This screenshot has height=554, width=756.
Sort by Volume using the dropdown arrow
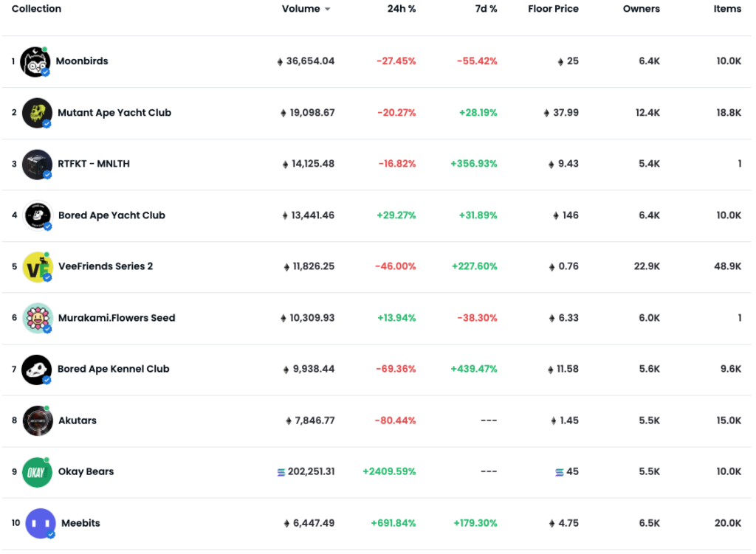pos(327,10)
